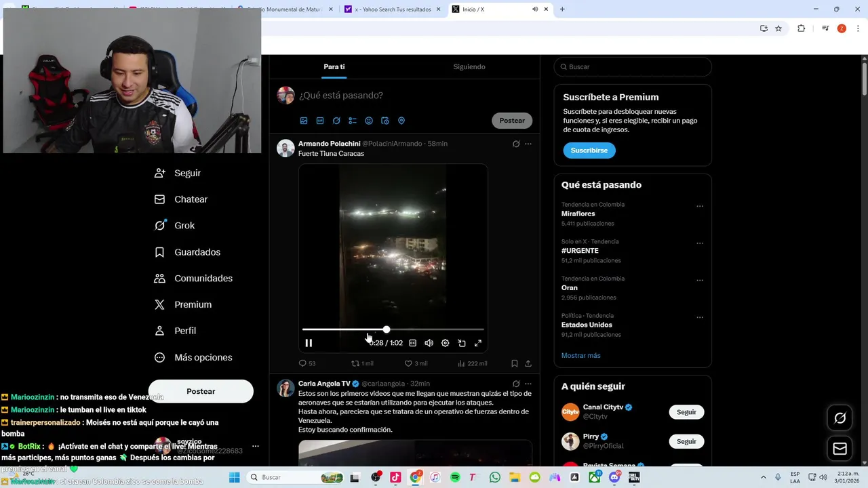Open the emoji picker in composer

369,121
